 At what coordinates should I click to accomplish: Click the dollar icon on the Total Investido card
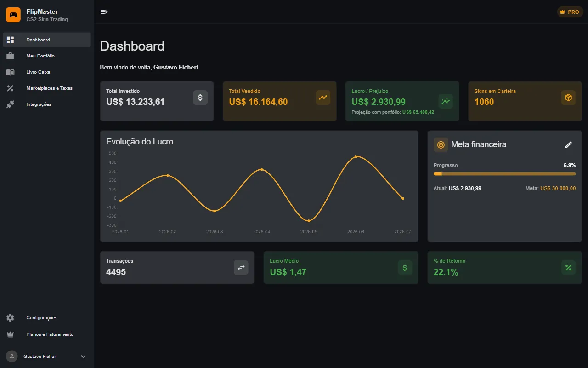[x=200, y=98]
